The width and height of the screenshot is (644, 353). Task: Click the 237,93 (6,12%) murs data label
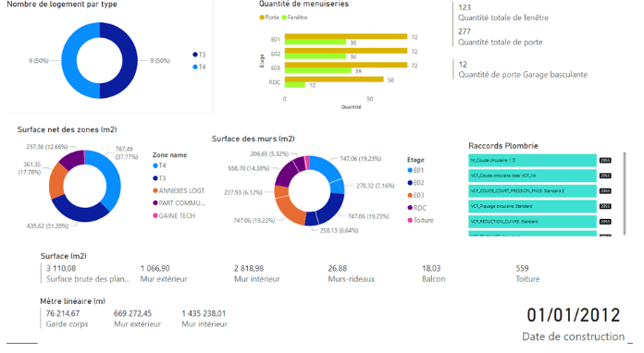coord(242,192)
